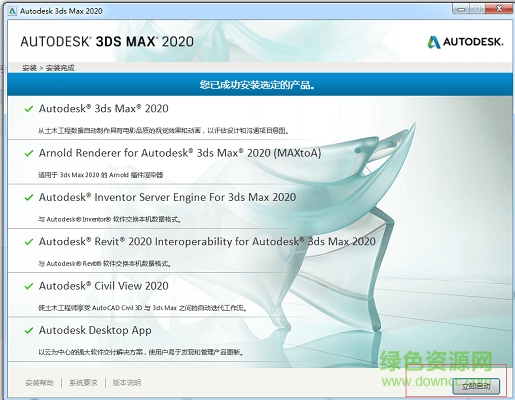Open the 版本说明 release notes link

point(127,383)
